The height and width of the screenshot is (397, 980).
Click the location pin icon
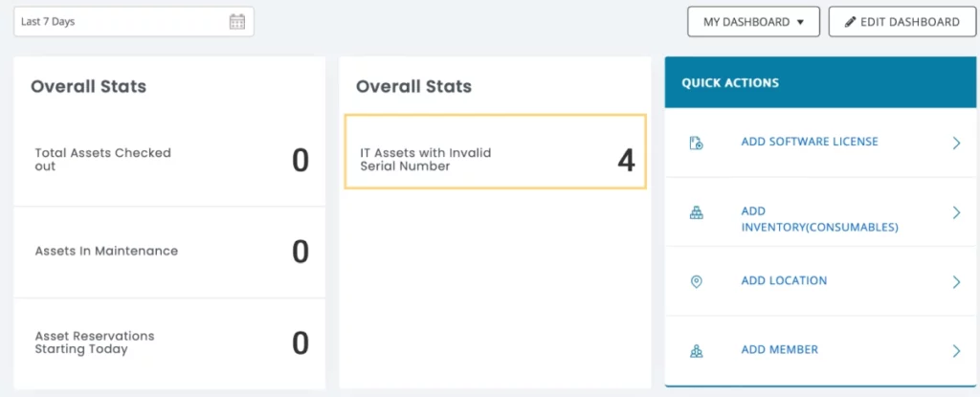tap(697, 282)
